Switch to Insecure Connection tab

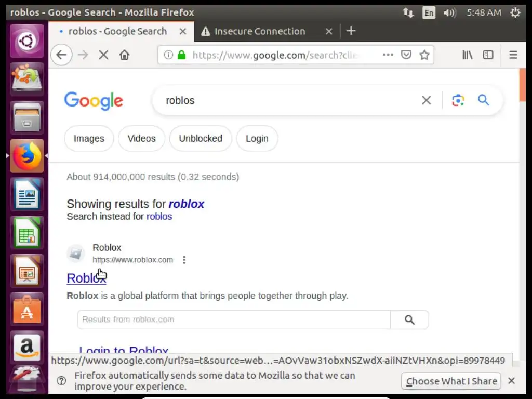click(x=260, y=31)
